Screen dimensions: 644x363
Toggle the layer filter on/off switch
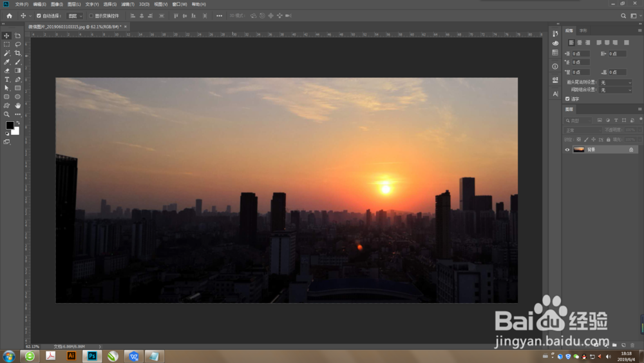(641, 119)
